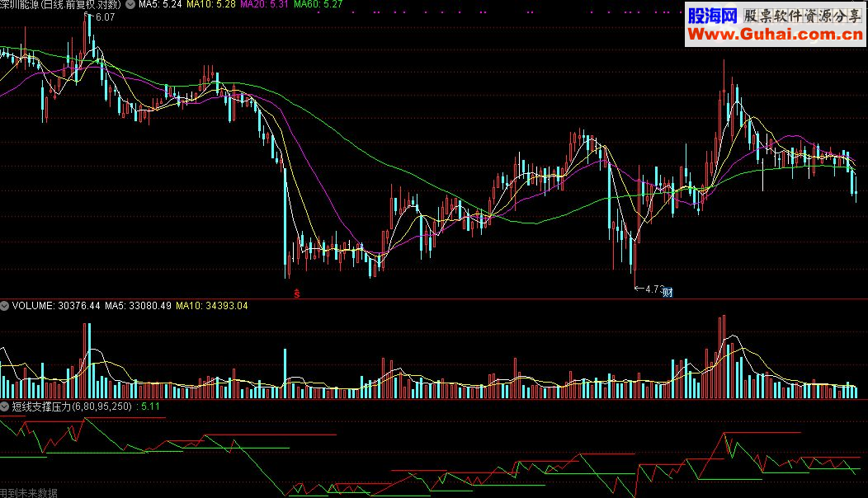This screenshot has width=868, height=498.
Task: Click the 用到未来数据 notice text
Action: 28,493
